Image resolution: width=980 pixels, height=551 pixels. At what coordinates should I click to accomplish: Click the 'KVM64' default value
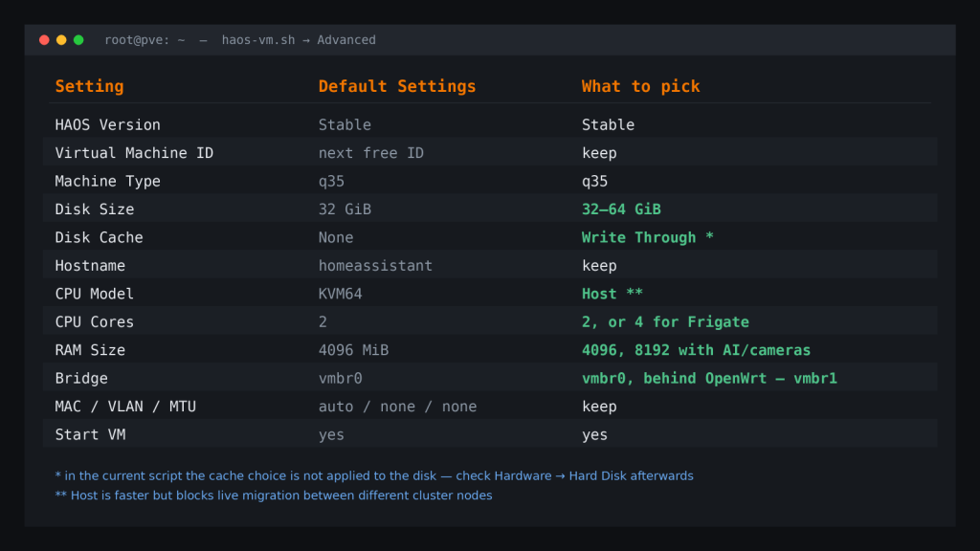[x=340, y=294]
